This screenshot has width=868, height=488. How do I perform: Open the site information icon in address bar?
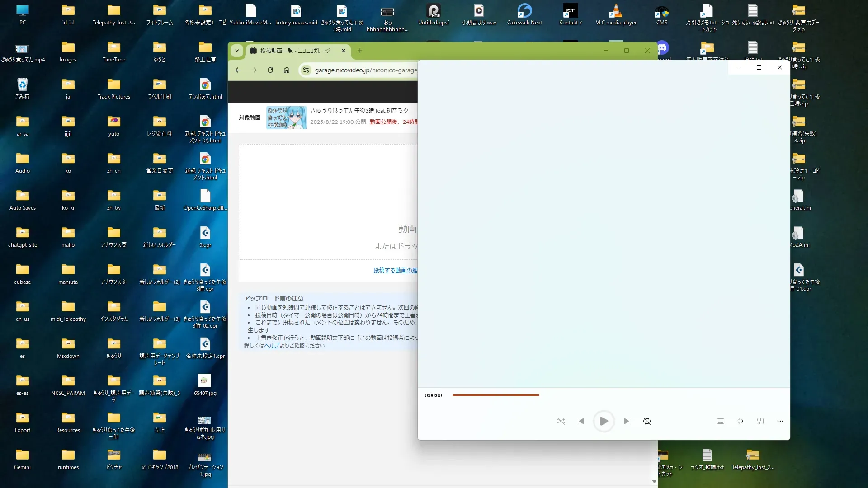pyautogui.click(x=306, y=70)
